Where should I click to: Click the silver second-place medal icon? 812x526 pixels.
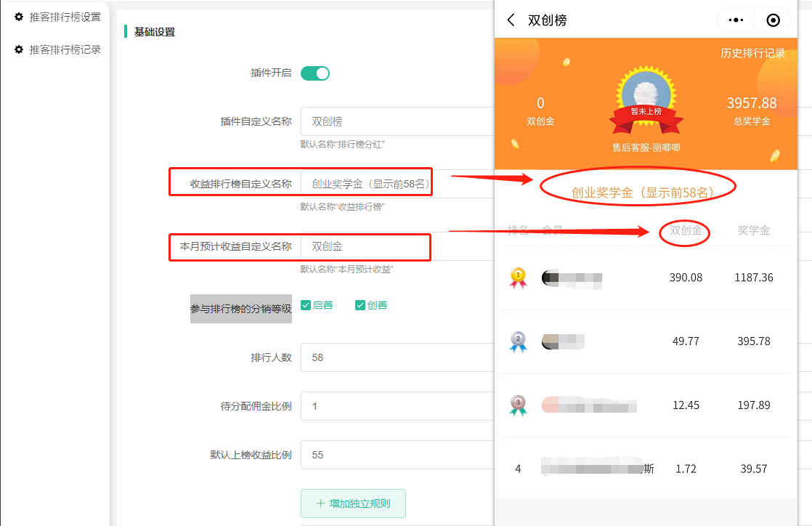[518, 341]
